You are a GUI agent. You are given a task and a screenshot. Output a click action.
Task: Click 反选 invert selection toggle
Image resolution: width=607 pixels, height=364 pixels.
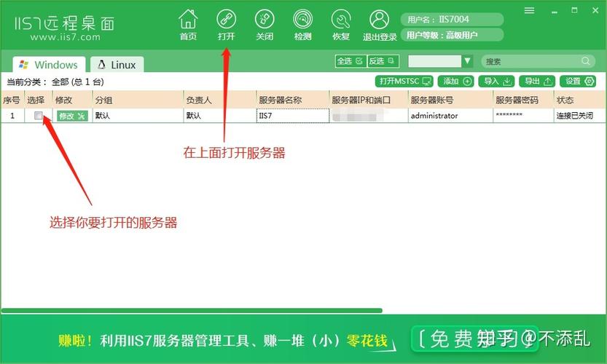[x=383, y=61]
